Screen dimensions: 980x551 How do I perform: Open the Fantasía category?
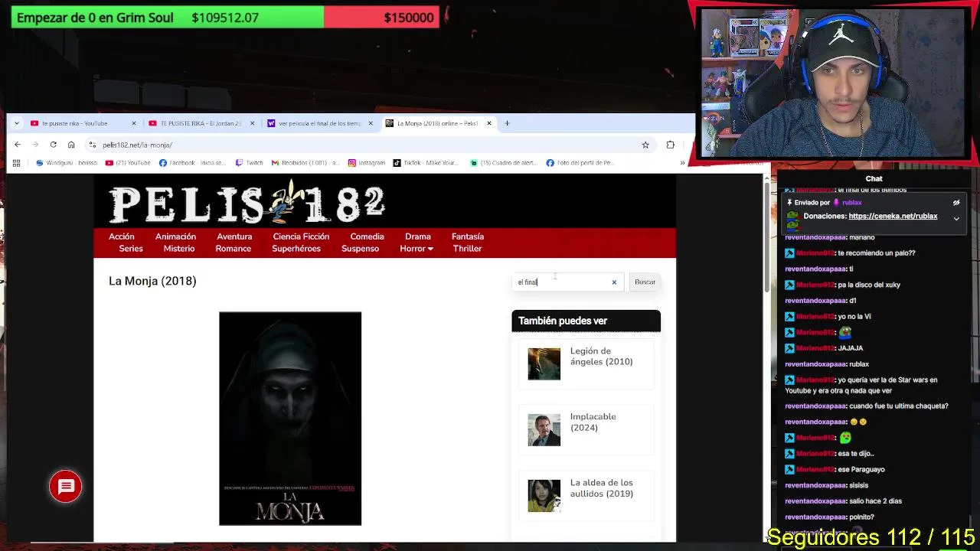coord(468,236)
